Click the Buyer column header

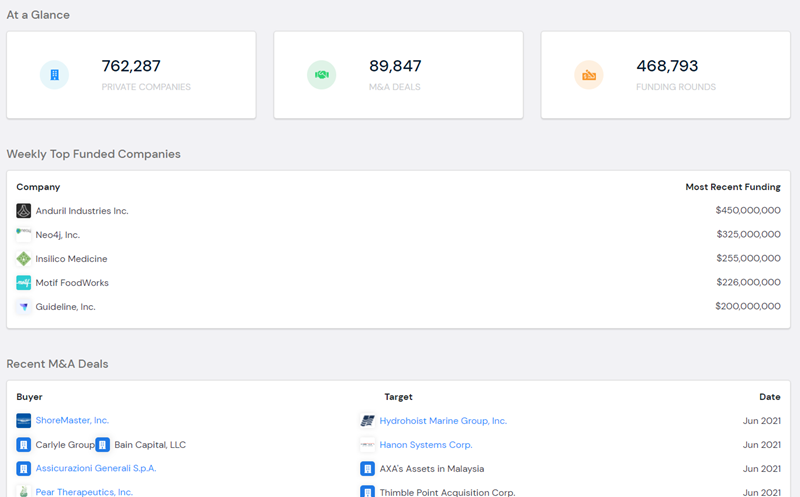(x=29, y=396)
